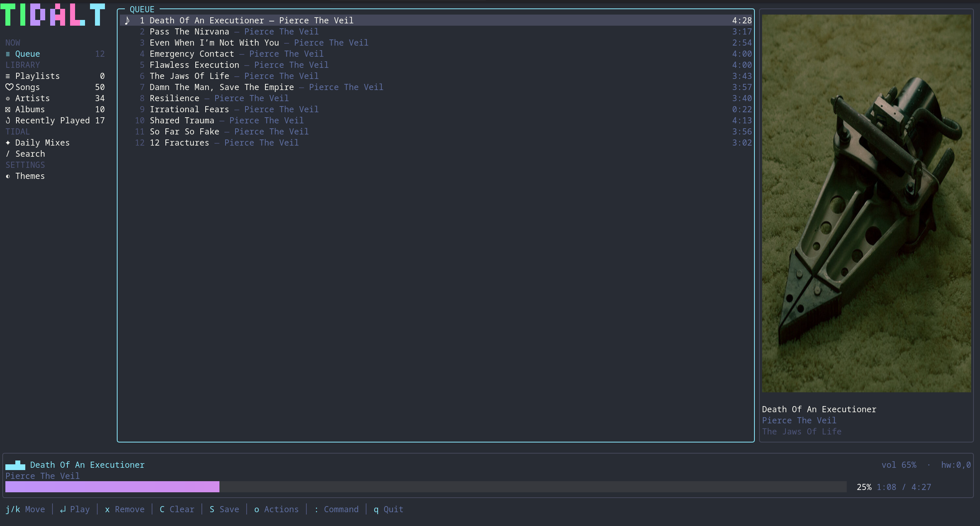Select track Flawless Execution
This screenshot has height=526, width=980.
click(x=436, y=65)
